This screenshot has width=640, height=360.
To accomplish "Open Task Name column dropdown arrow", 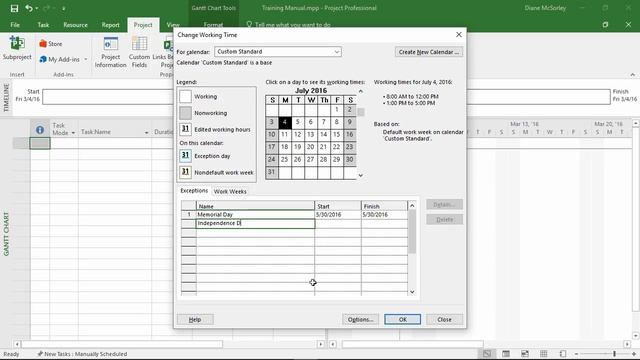I will (x=146, y=133).
